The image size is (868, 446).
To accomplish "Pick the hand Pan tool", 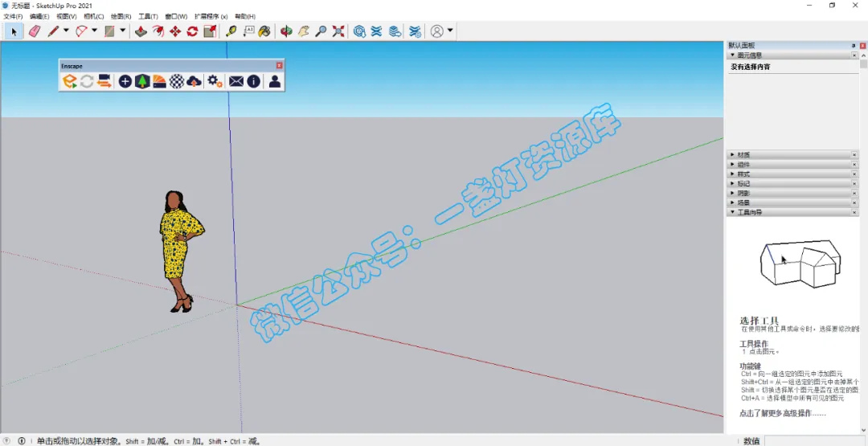I will 303,31.
